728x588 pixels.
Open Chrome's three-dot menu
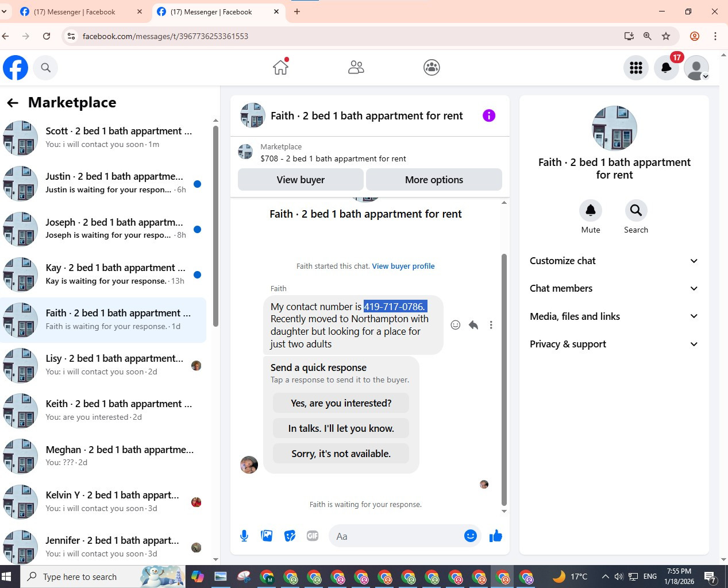tap(715, 36)
